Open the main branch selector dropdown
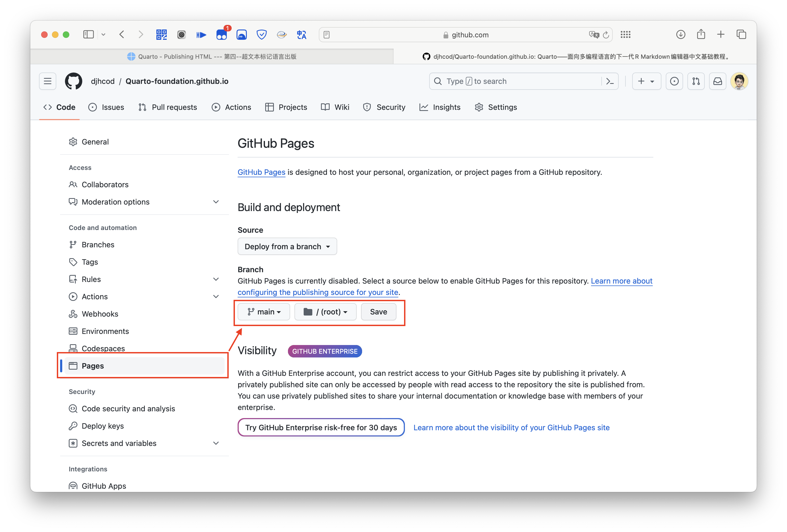Image resolution: width=787 pixels, height=532 pixels. [264, 312]
